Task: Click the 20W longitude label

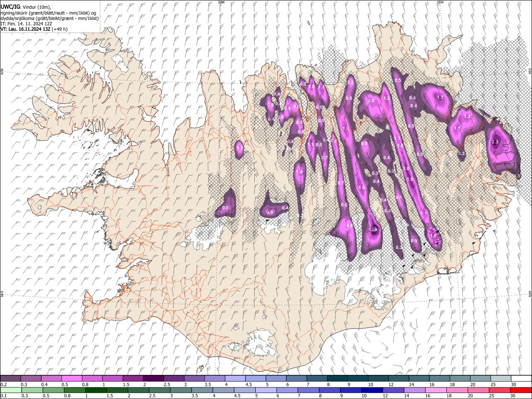Action: pos(221,2)
